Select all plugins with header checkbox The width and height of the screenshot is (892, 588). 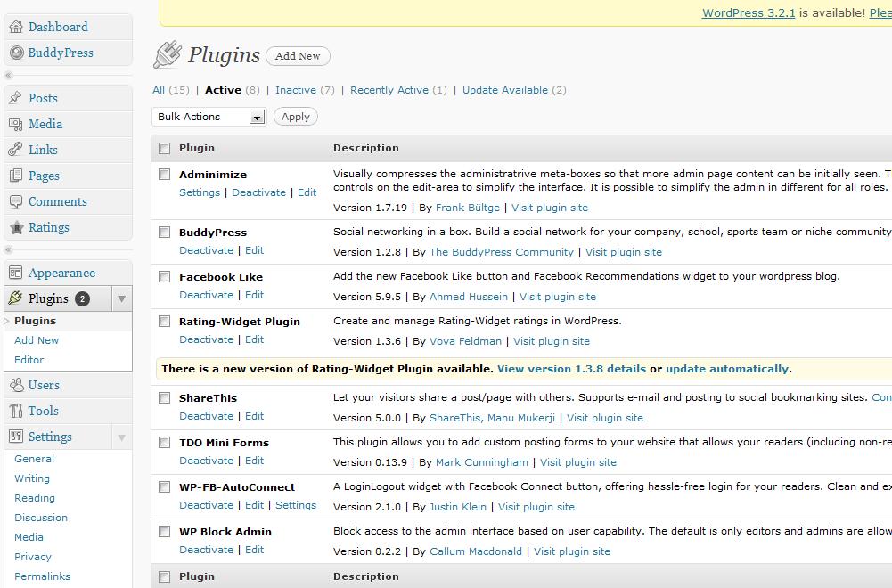164,149
